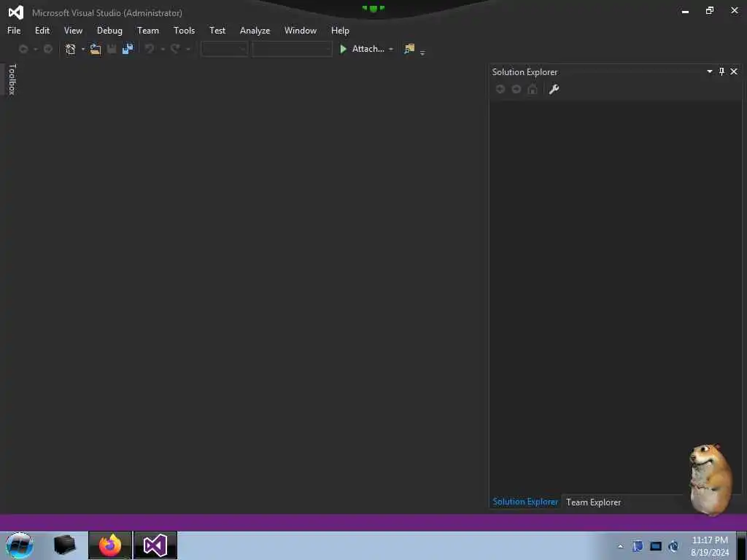The width and height of the screenshot is (747, 560).
Task: Open the toolbar overflow options arrow
Action: coord(422,52)
